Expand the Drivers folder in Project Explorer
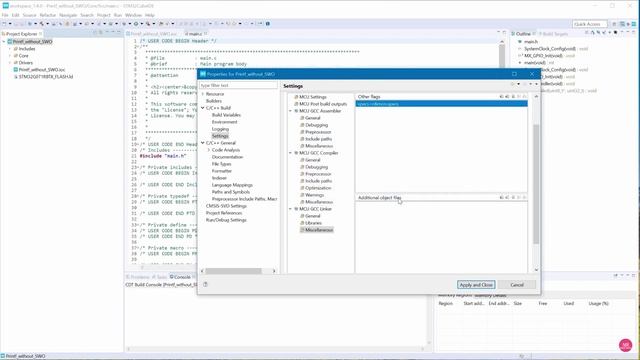Image resolution: width=640 pixels, height=360 pixels. click(x=10, y=62)
